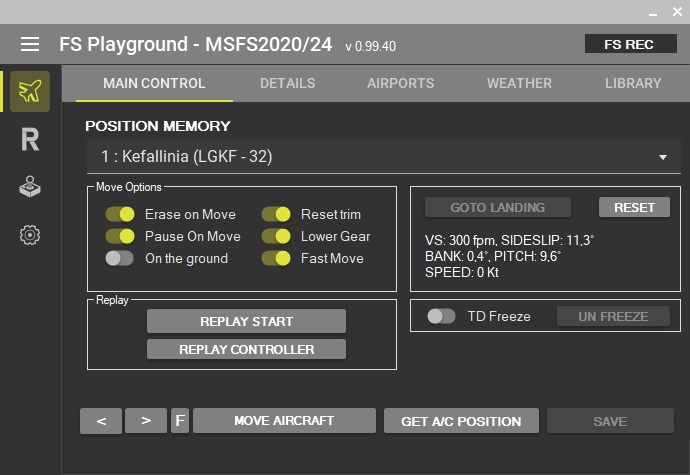The width and height of the screenshot is (690, 475).
Task: Click the MOVE AIRCRAFT button
Action: 284,421
